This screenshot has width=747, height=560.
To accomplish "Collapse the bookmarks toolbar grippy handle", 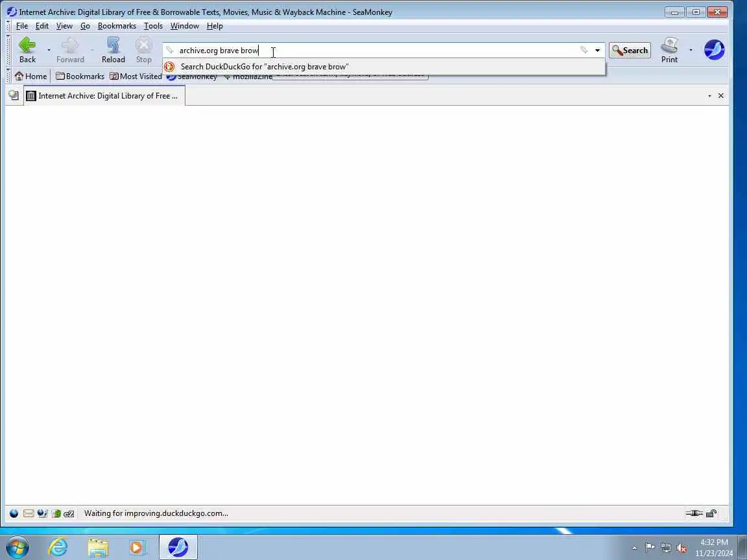I will [8, 76].
